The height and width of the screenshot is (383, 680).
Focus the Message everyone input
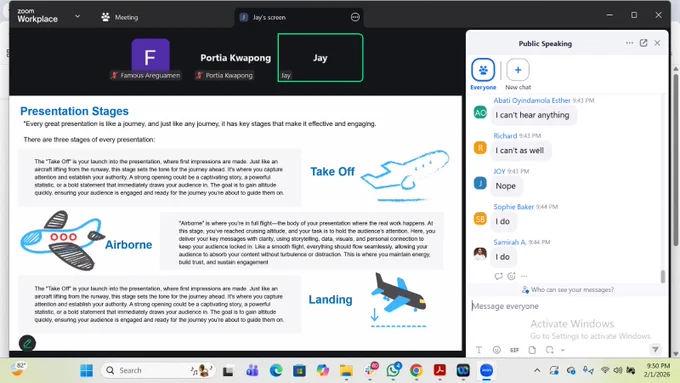coord(566,306)
